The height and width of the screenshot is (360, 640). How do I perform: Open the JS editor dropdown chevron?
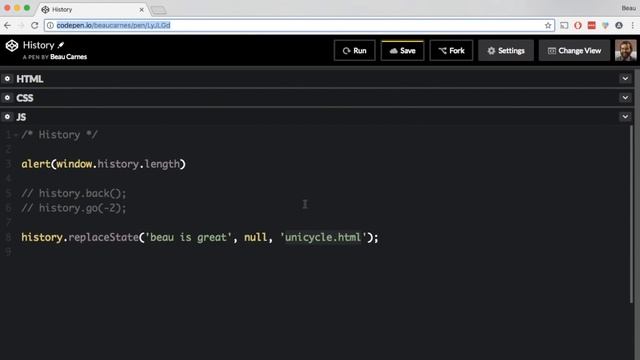pyautogui.click(x=625, y=117)
